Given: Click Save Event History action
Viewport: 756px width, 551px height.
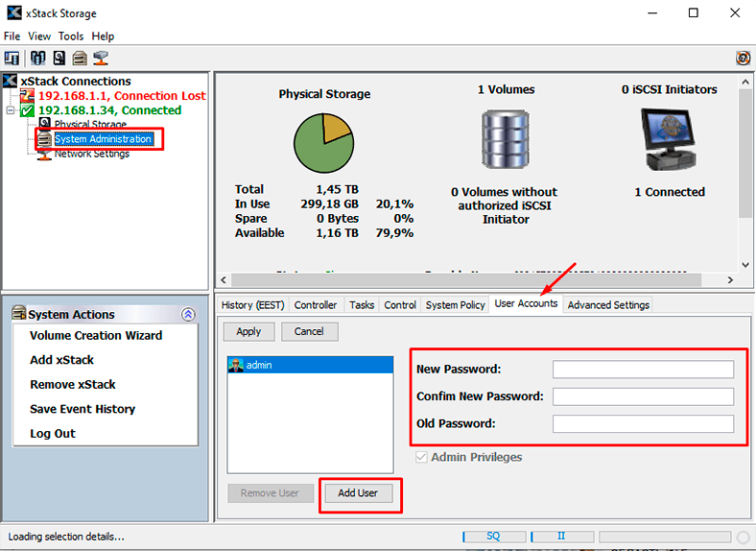Looking at the screenshot, I should pyautogui.click(x=83, y=409).
